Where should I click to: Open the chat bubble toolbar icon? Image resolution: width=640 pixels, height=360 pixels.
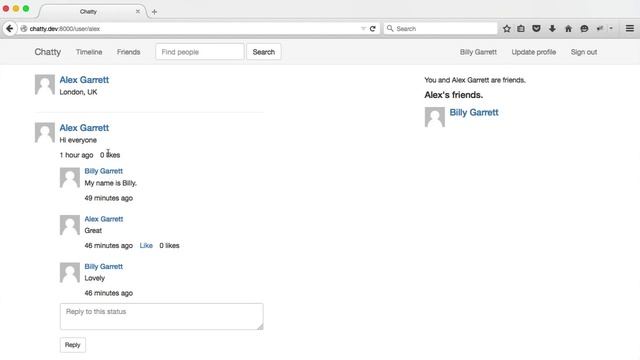[584, 29]
